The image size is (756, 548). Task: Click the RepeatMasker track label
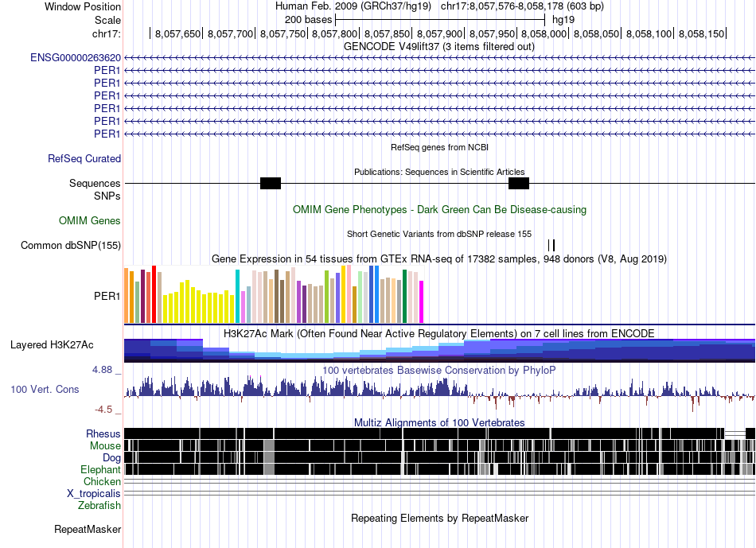point(88,529)
